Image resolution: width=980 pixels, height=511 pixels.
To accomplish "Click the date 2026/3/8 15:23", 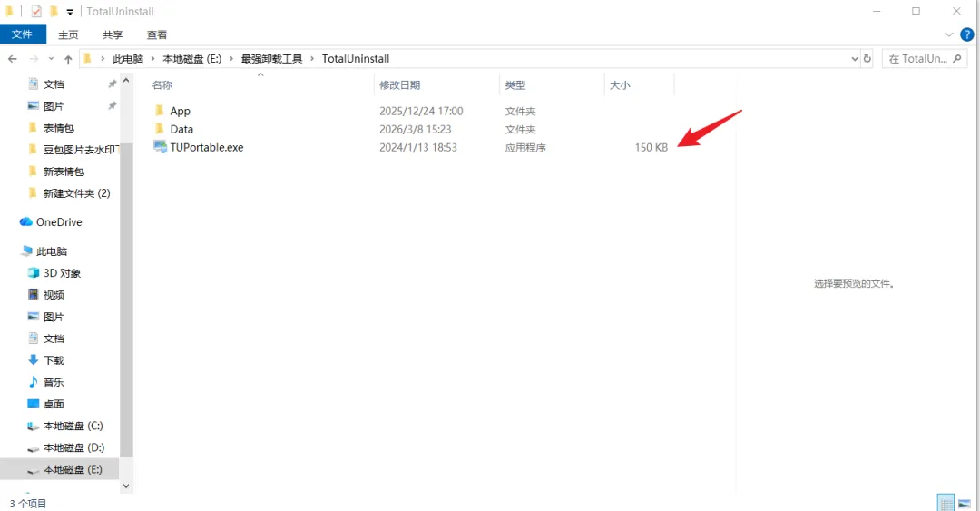I will pyautogui.click(x=415, y=130).
